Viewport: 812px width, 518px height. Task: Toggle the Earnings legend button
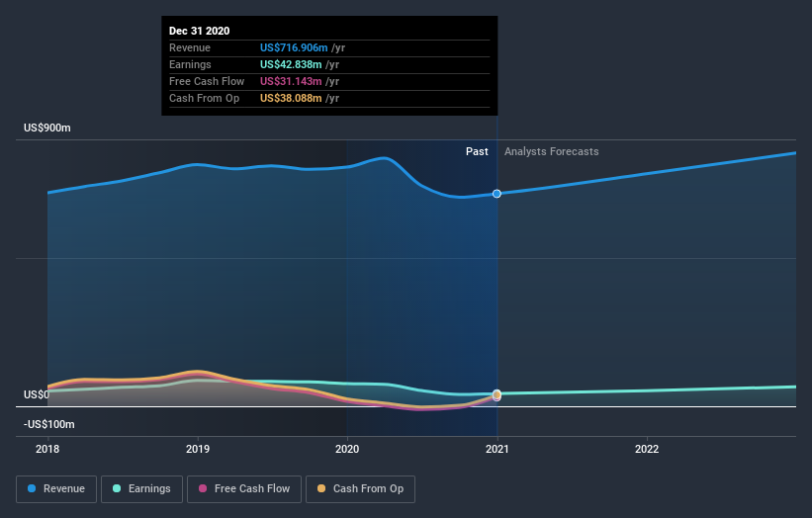(141, 489)
